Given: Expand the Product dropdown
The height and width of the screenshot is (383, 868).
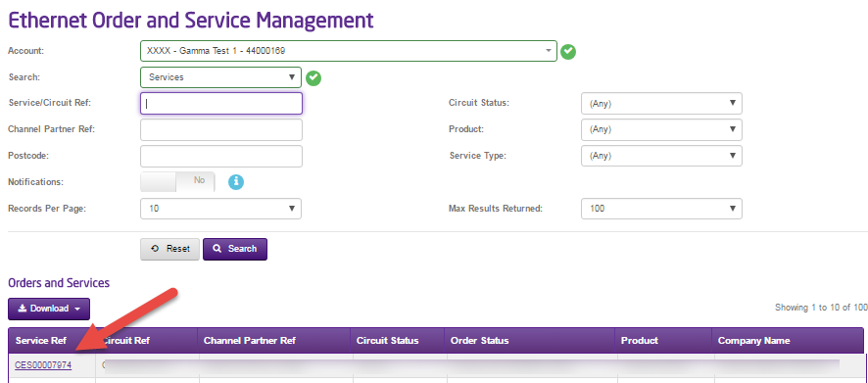Looking at the screenshot, I should 661,129.
